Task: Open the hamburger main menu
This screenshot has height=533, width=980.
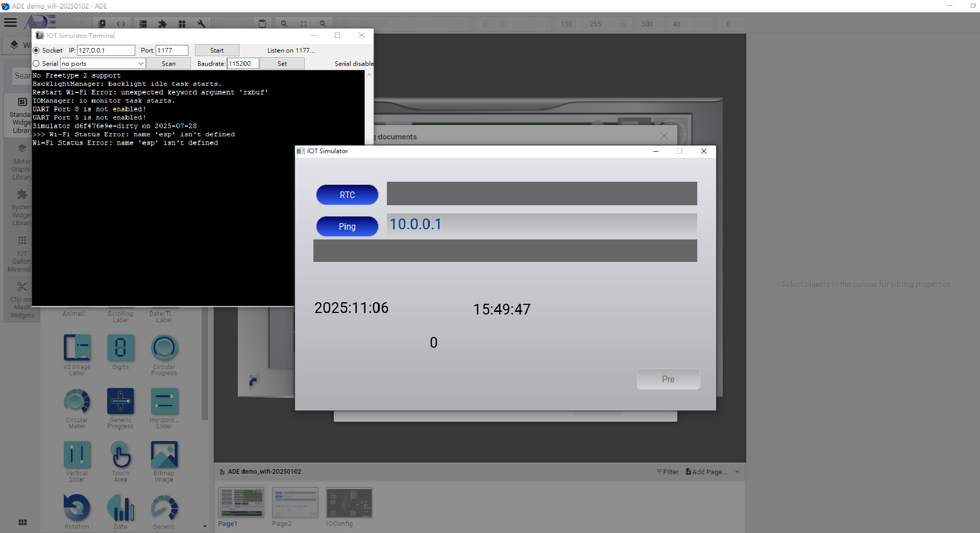Action: pyautogui.click(x=10, y=22)
